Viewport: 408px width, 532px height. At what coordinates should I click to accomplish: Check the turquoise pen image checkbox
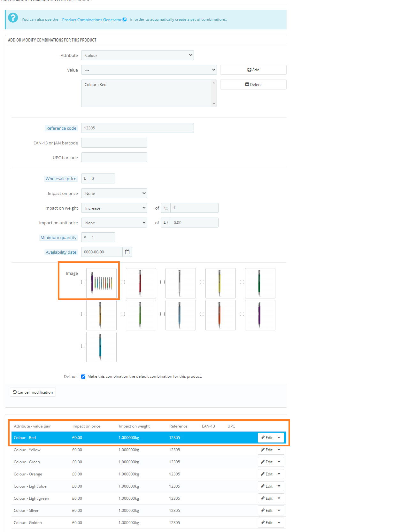coord(83,346)
